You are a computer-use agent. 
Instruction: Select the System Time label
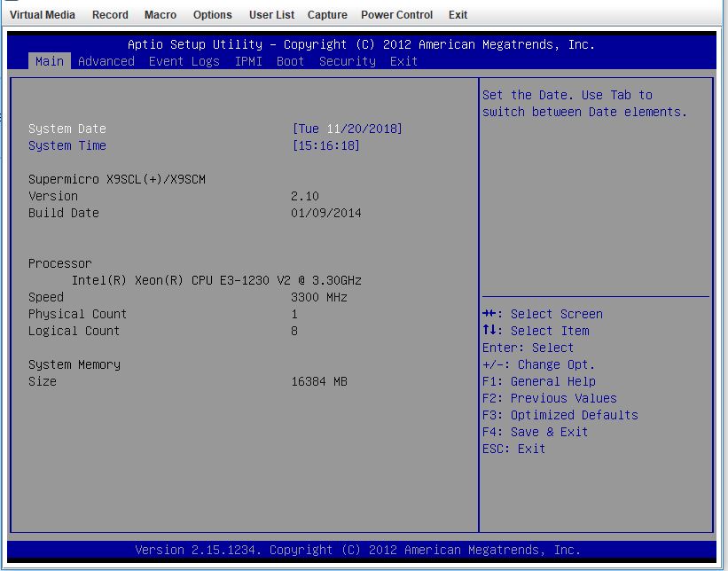67,145
